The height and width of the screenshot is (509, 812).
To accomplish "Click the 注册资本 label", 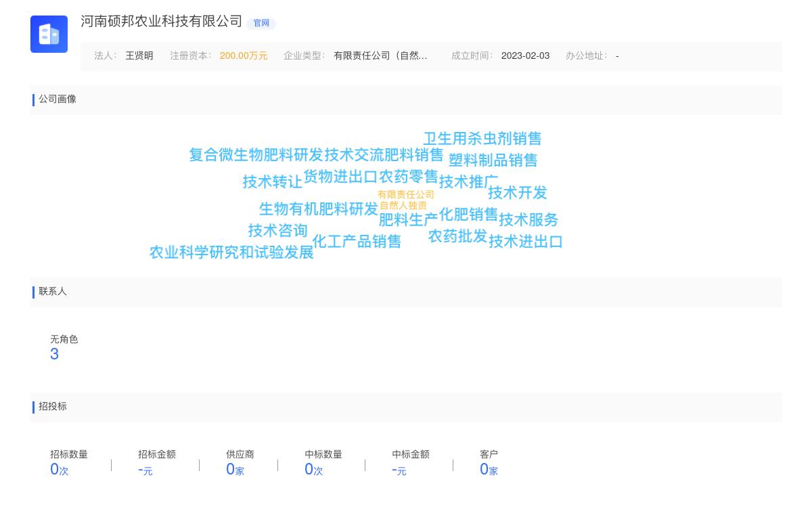I will point(191,56).
